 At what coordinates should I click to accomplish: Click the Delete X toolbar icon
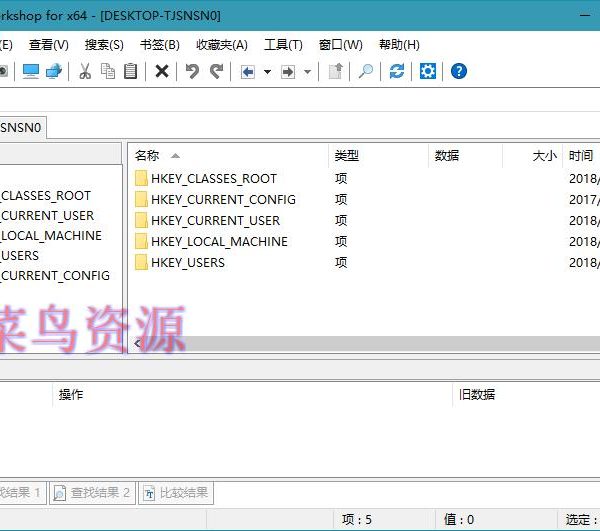coord(161,71)
